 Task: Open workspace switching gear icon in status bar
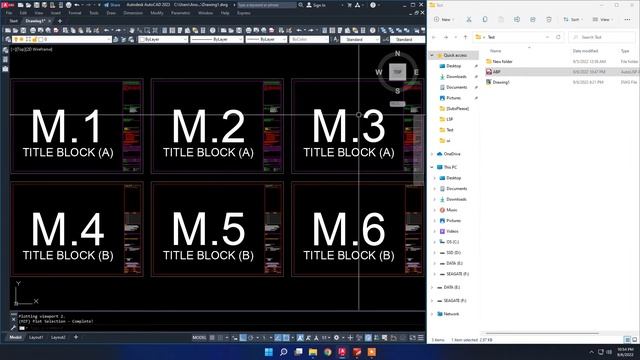[336, 338]
